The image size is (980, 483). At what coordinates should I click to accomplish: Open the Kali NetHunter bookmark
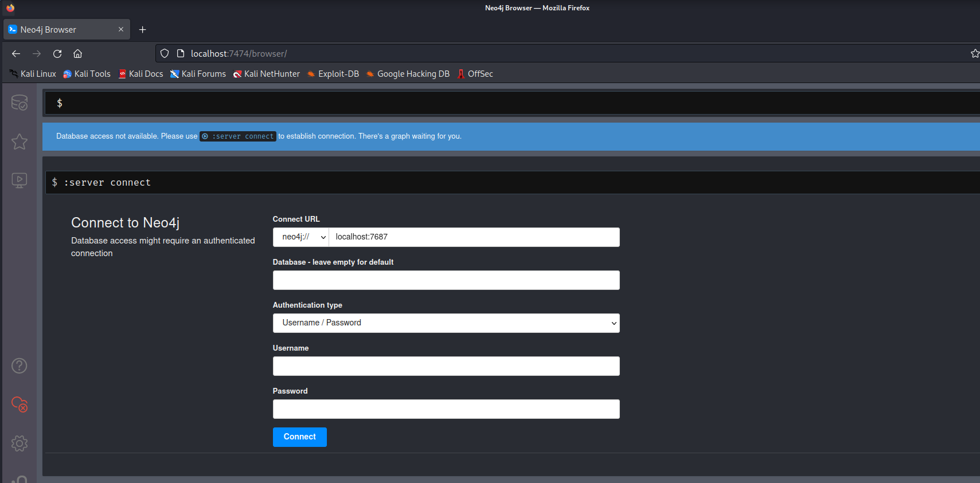tap(267, 74)
